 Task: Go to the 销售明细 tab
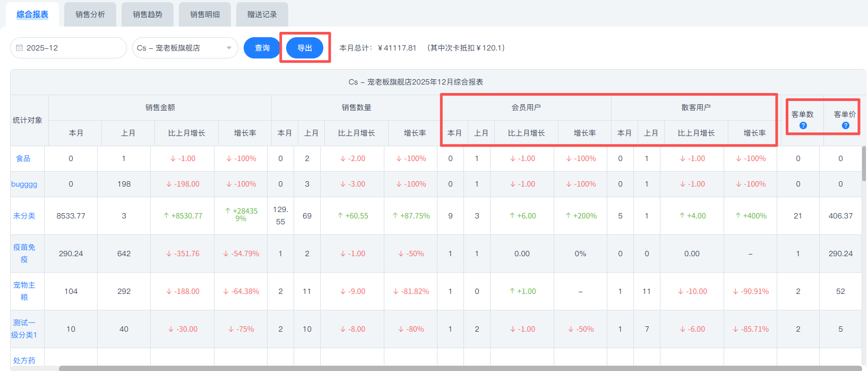[x=205, y=14]
